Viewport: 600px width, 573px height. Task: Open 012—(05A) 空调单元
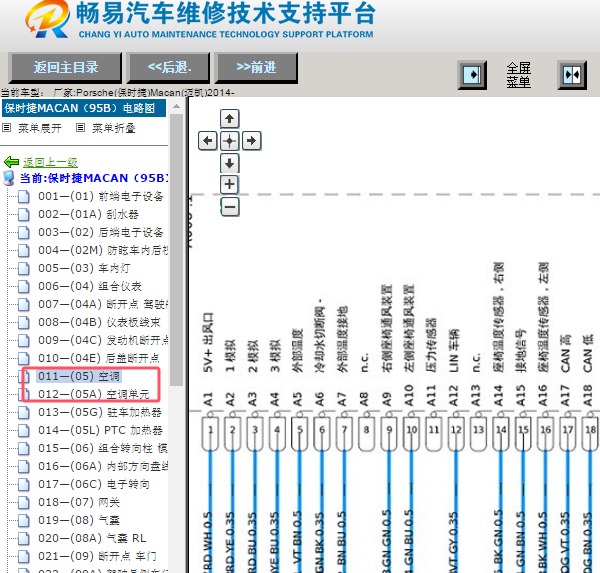click(94, 394)
